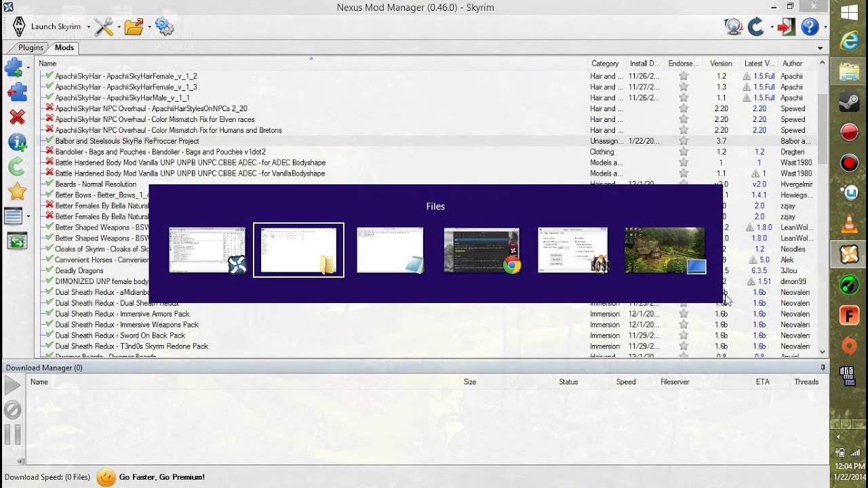Screen dimensions: 868x488
Task: Toggle checkmark for Beards - Normal Resolution
Action: [x=50, y=184]
